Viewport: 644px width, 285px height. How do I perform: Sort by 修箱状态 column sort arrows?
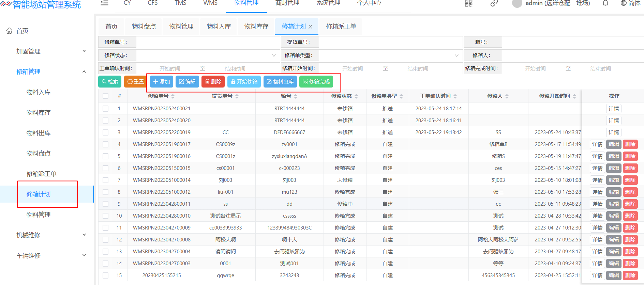[356, 96]
